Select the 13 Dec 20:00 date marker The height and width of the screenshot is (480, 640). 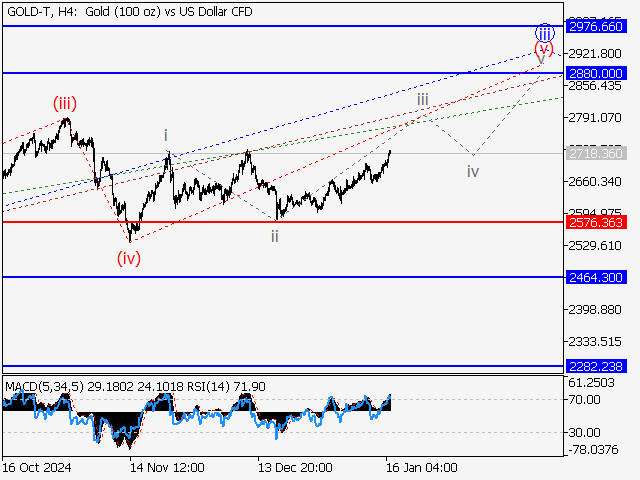295,467
